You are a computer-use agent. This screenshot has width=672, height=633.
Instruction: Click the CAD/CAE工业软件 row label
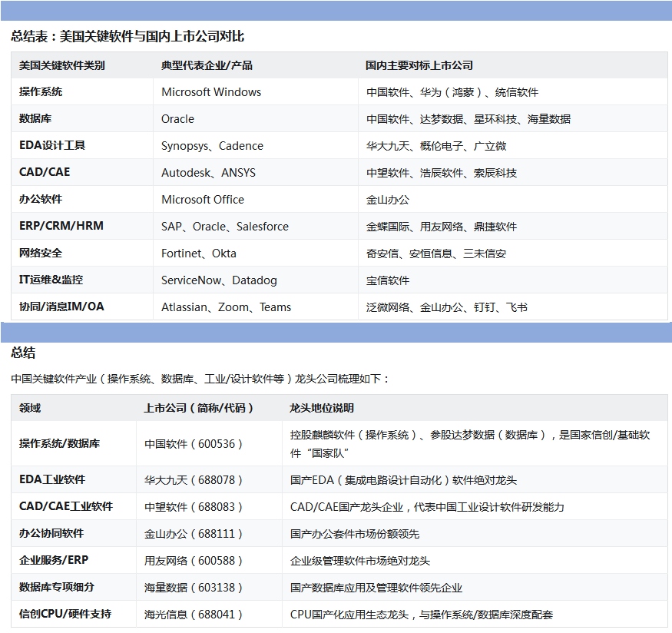[x=66, y=506]
